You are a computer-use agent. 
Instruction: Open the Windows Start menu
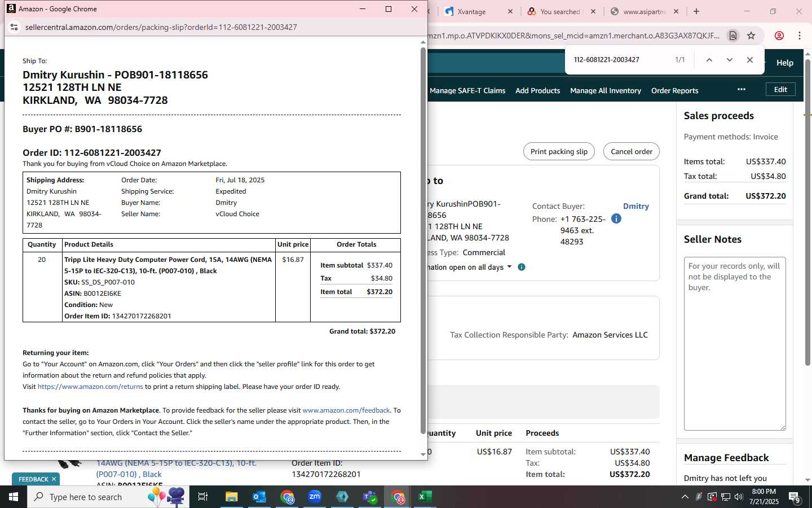coord(14,497)
